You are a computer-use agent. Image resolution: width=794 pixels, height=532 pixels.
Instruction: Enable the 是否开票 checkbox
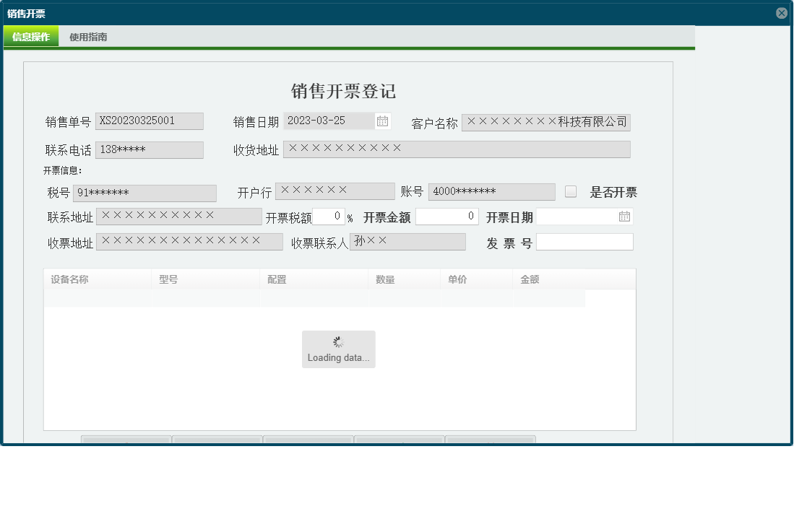[x=570, y=190]
